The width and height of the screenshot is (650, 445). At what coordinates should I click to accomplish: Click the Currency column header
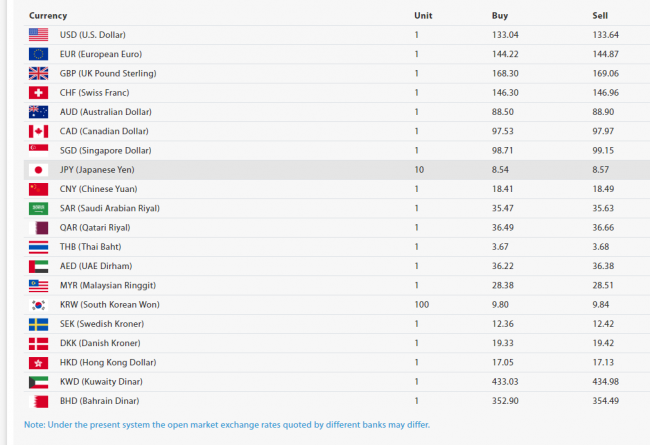[48, 16]
